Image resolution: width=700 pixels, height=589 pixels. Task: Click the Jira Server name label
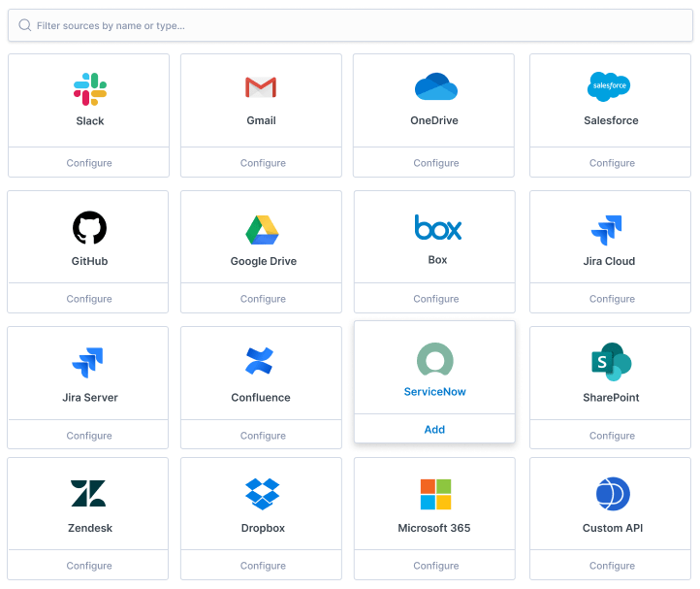pos(90,397)
